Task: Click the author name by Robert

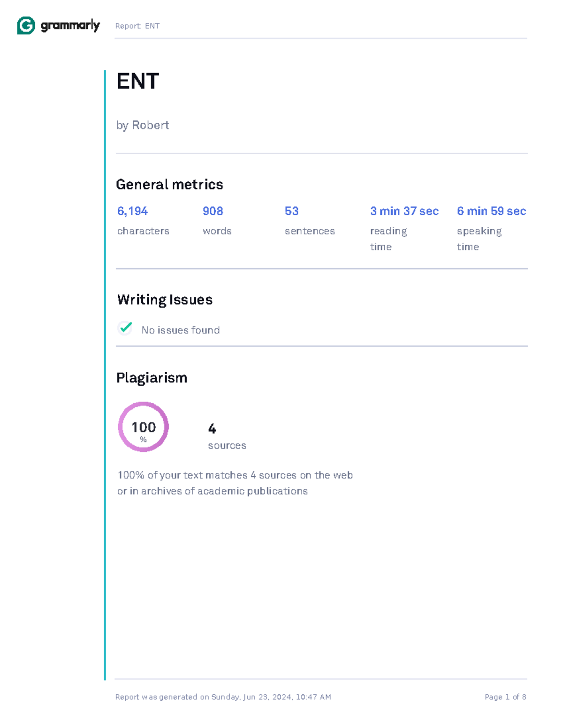Action: [x=143, y=125]
